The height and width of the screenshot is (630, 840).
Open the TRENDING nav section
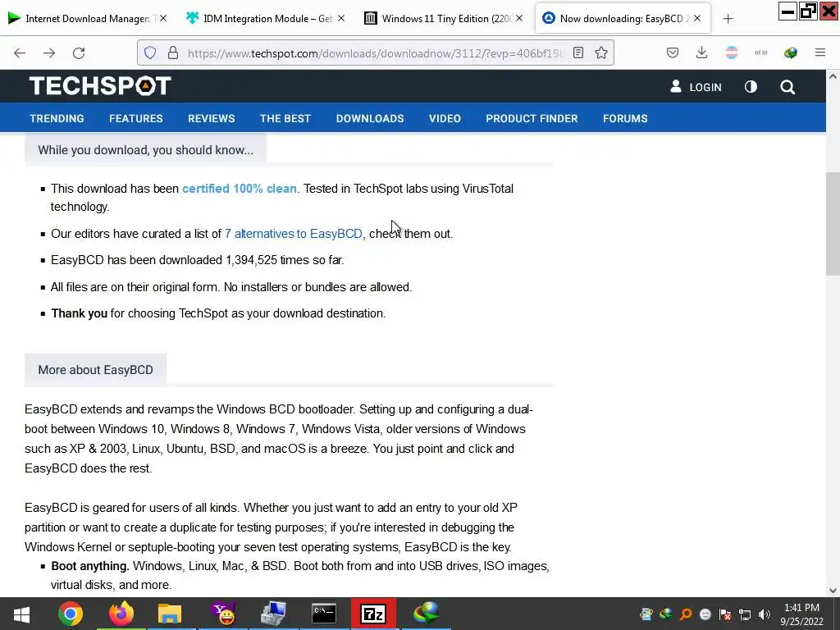point(57,118)
